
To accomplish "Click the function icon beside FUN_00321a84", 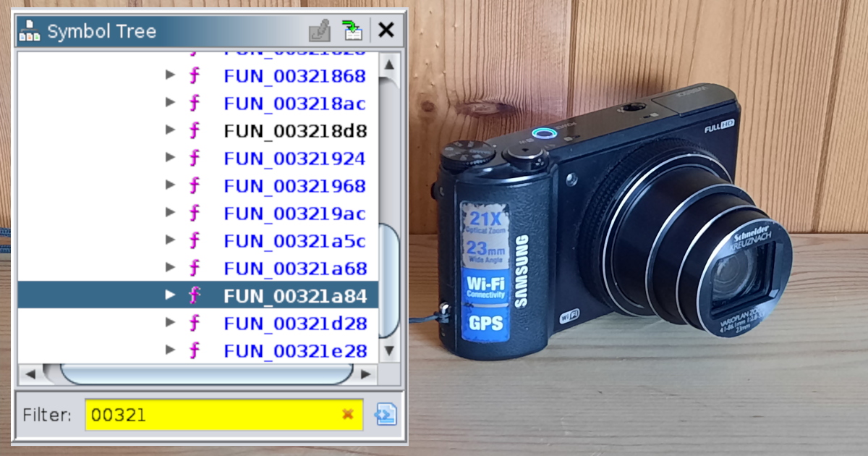I will pyautogui.click(x=194, y=295).
